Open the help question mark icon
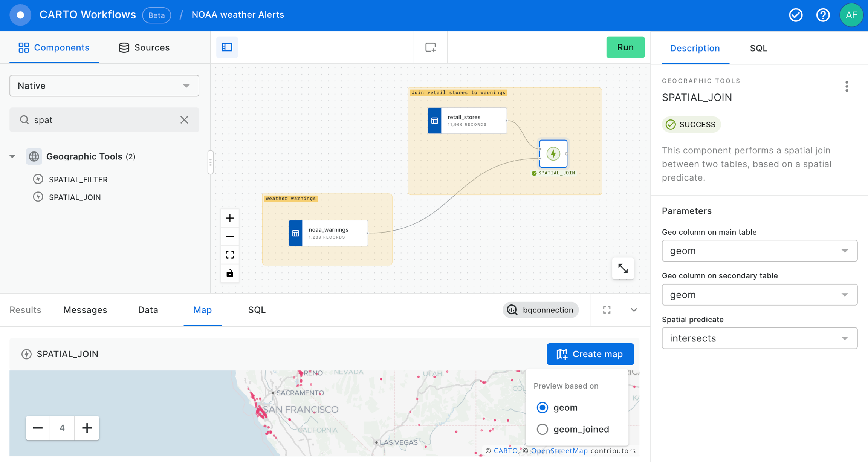Viewport: 868px width, 462px height. (x=823, y=15)
